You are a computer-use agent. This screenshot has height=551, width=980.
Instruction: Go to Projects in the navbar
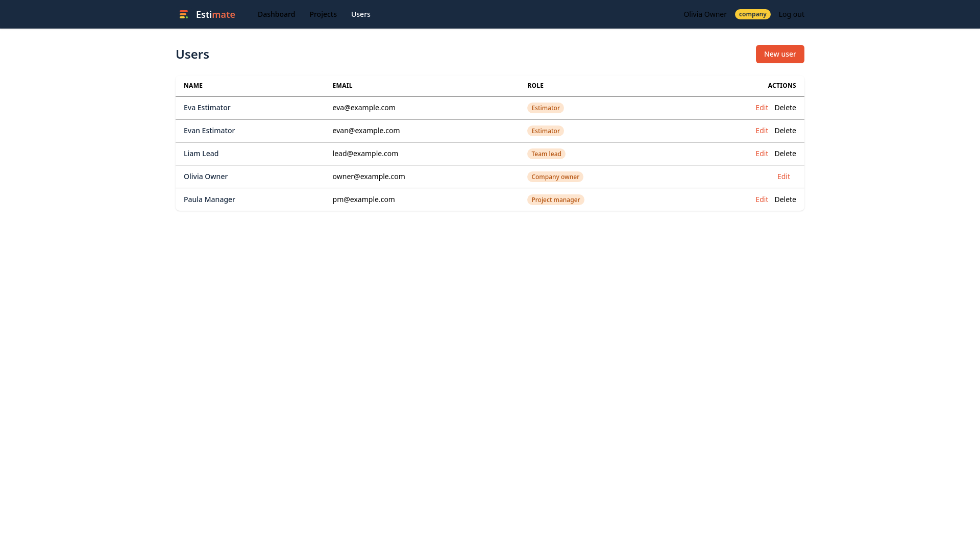[323, 14]
